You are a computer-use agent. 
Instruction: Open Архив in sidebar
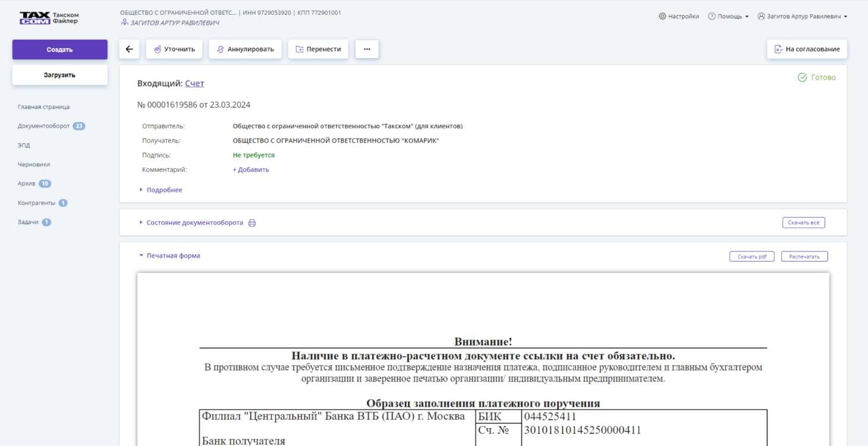tap(27, 183)
